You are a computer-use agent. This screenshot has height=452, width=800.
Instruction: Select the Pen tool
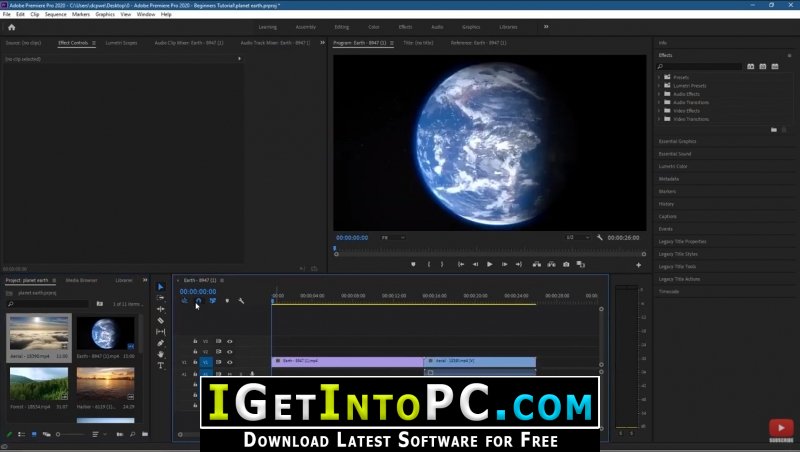[161, 343]
